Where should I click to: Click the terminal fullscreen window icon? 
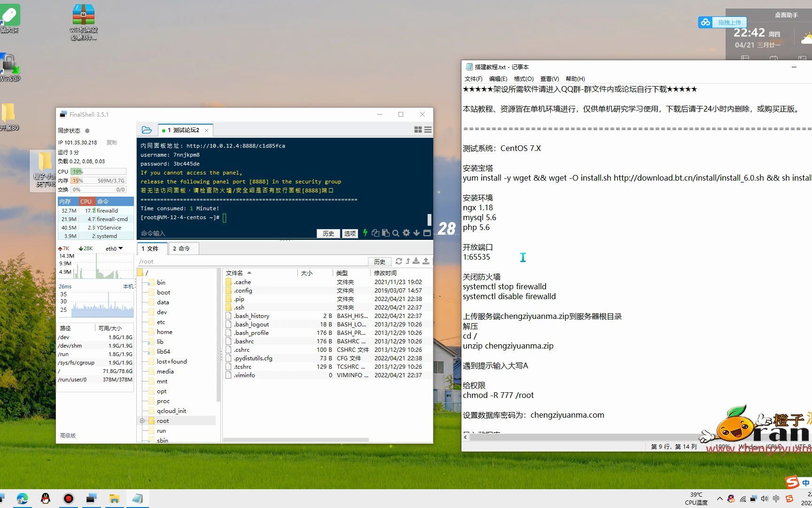tap(427, 233)
